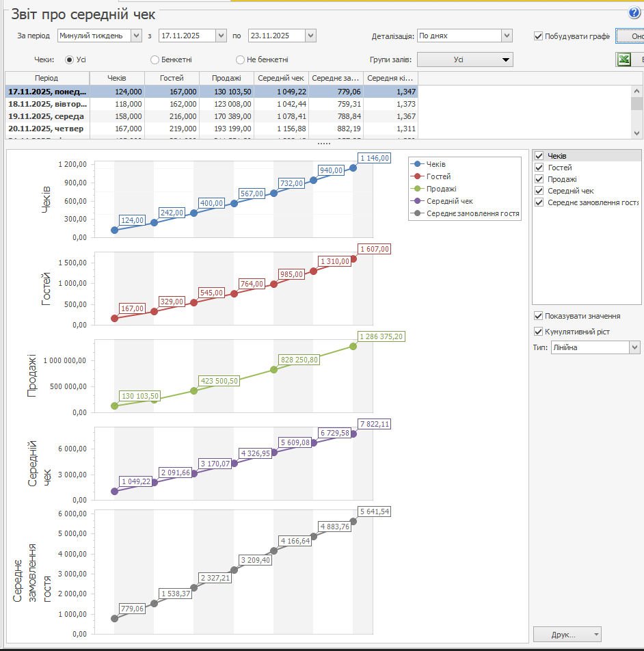Click the refresh button beside Побудувати графік
Viewport: 644px width, 651px height.
[x=630, y=36]
